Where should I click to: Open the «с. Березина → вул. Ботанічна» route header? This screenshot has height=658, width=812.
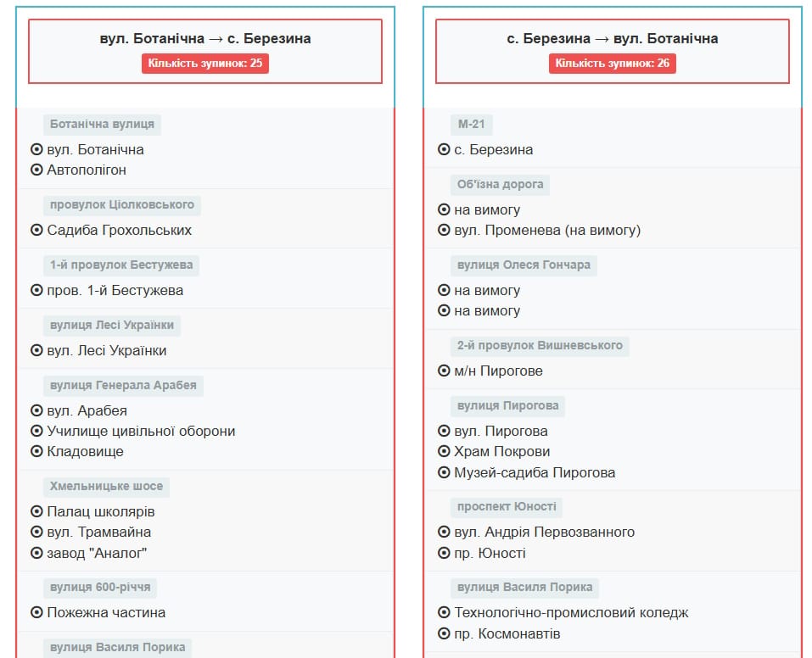click(x=612, y=38)
